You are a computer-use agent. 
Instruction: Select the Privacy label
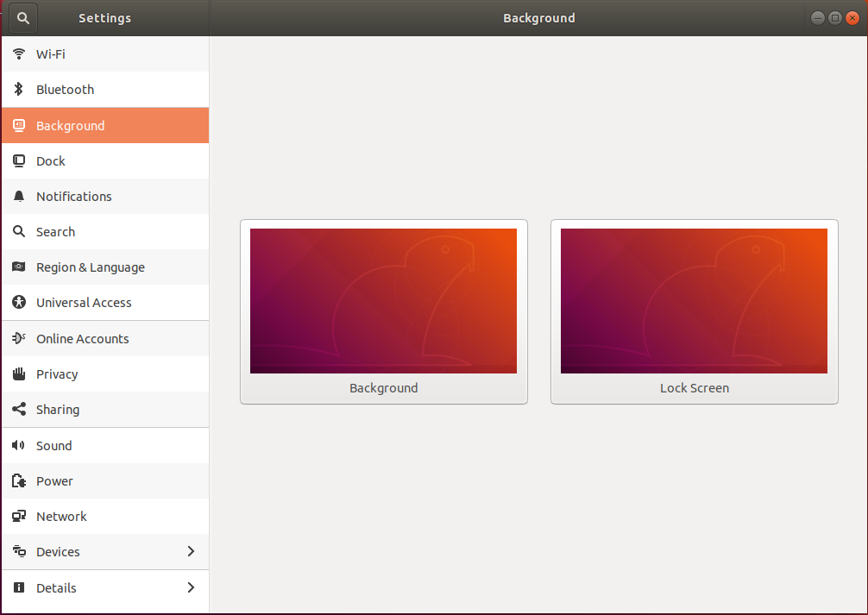(x=56, y=374)
